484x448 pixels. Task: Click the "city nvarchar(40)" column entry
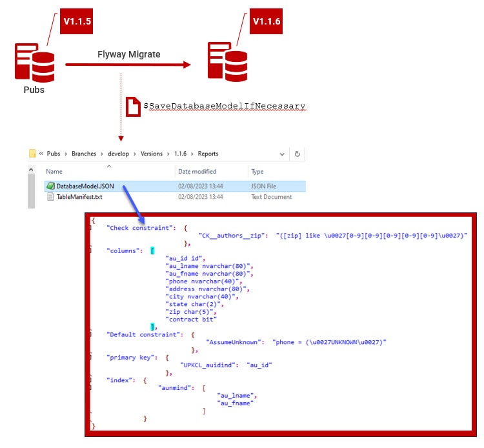point(201,296)
